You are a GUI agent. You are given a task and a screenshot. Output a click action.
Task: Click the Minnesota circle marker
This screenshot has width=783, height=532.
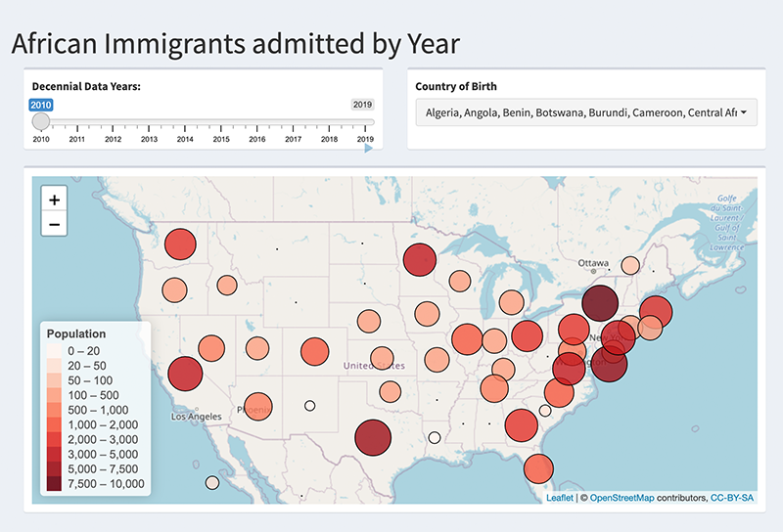[418, 260]
